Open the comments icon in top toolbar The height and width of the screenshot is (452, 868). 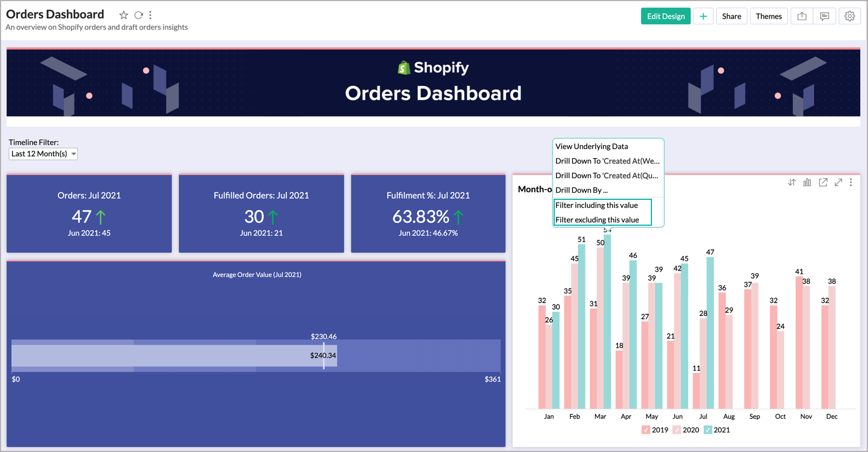[x=824, y=16]
